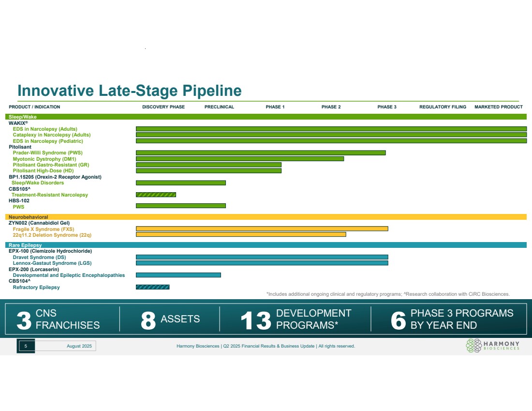Viewport: 532px width, 411px height.
Task: Click the Dravet Syndrome (DS) label
Action: 39,258
